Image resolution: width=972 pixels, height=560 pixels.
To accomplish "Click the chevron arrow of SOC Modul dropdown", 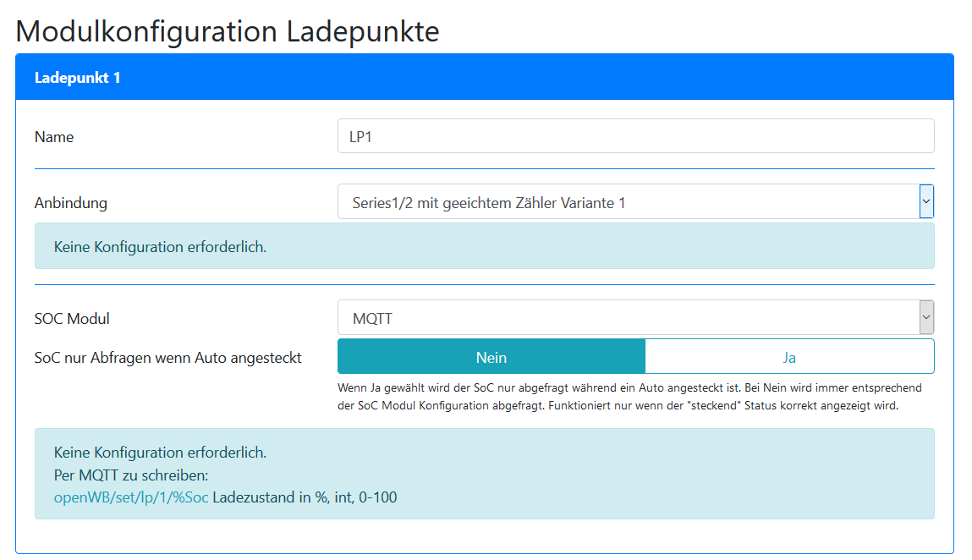I will 926,318.
